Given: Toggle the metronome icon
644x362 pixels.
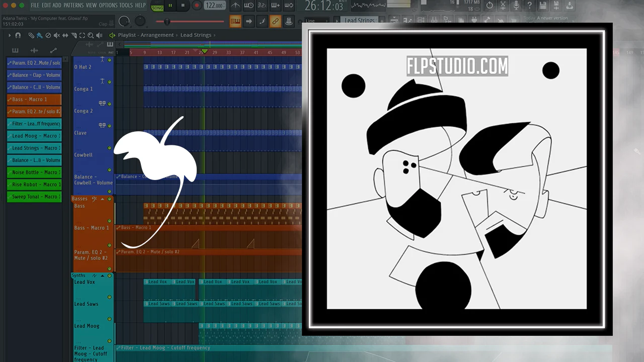Looking at the screenshot, I should [235, 6].
